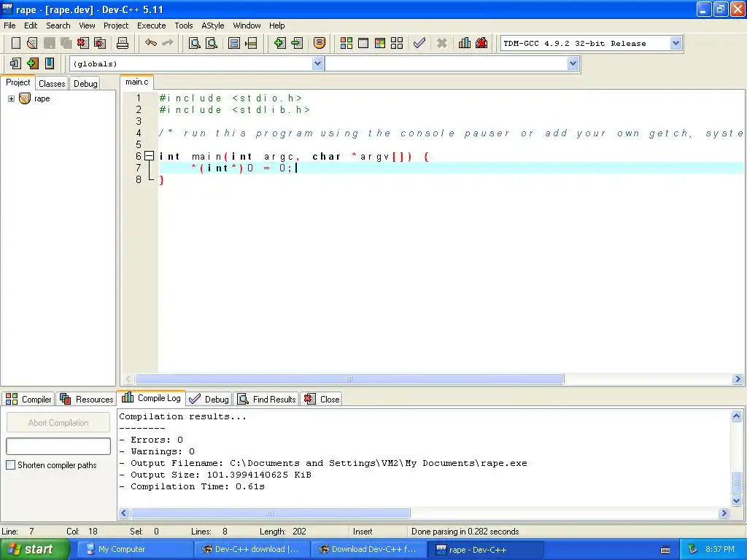Screen dimensions: 747x560
Task: Open the Execute menu
Action: coord(152,26)
